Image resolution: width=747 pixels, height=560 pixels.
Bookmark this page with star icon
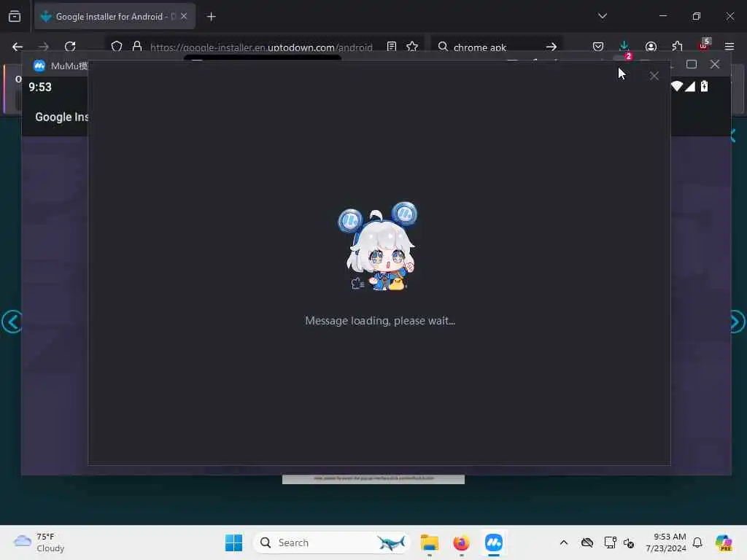412,47
